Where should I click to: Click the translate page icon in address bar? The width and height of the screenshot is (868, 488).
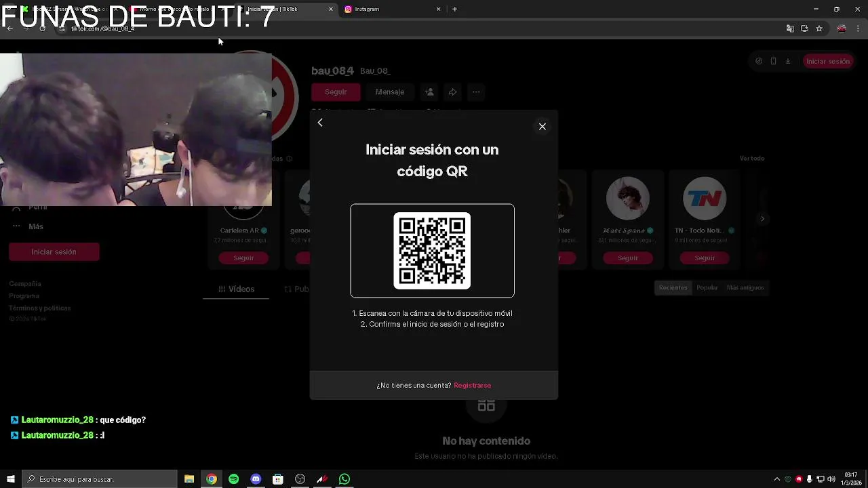pyautogui.click(x=790, y=28)
